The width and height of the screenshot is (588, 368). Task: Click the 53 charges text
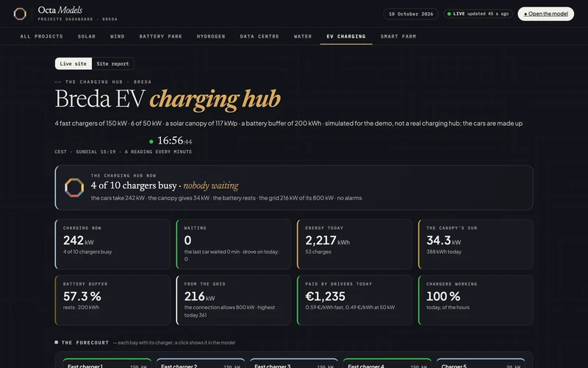pyautogui.click(x=318, y=252)
